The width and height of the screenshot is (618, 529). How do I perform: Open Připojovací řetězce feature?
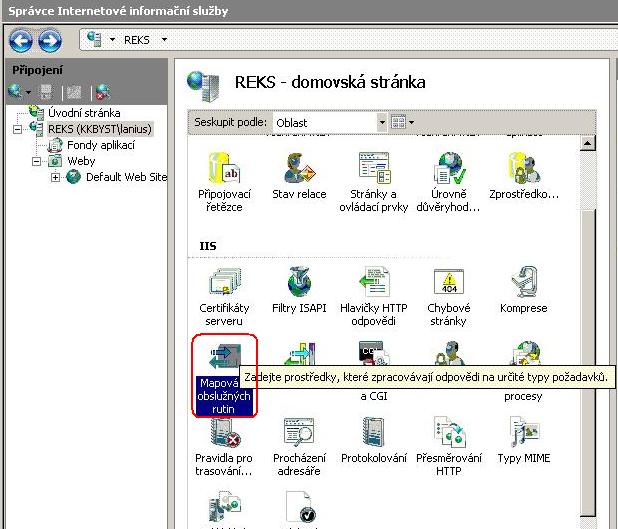coord(224,183)
